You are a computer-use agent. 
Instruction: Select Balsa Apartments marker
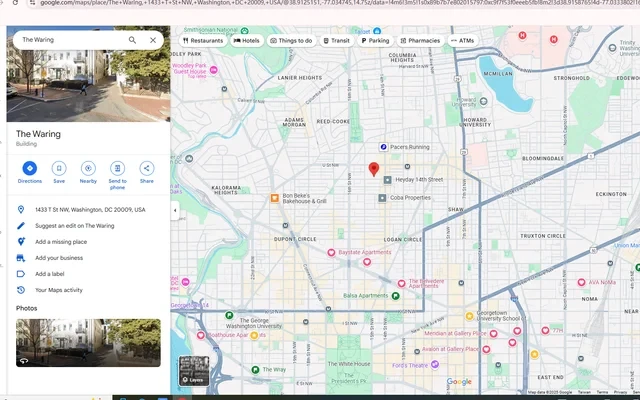396,296
